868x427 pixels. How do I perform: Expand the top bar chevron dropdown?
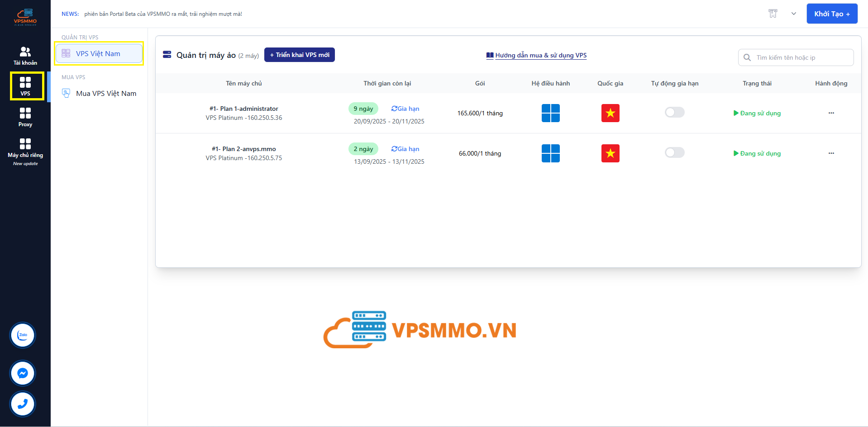tap(793, 14)
